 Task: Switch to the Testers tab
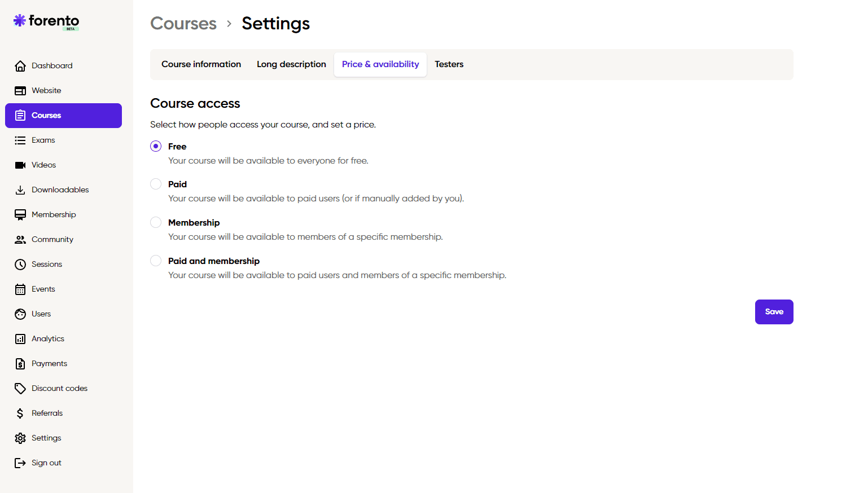[x=449, y=64]
